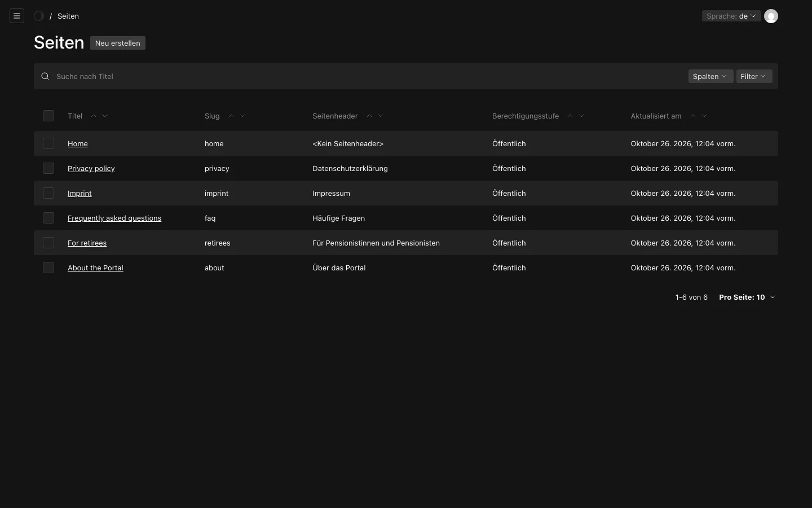
Task: Sort Slug column descending
Action: [x=242, y=116]
